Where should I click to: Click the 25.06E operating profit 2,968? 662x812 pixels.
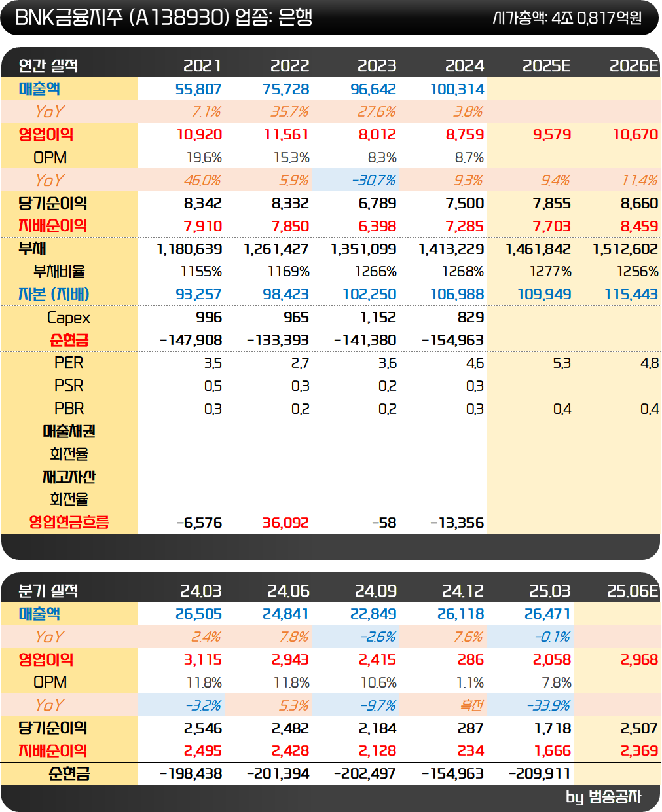[639, 660]
